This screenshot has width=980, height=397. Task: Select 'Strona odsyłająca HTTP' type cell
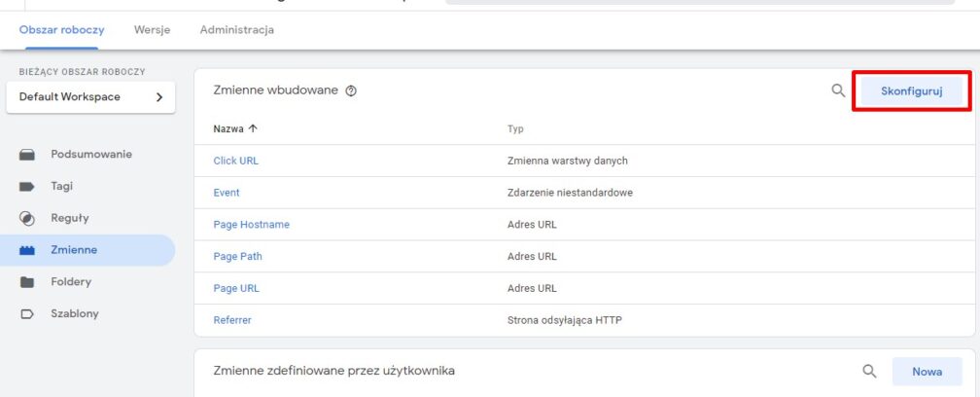pos(565,320)
